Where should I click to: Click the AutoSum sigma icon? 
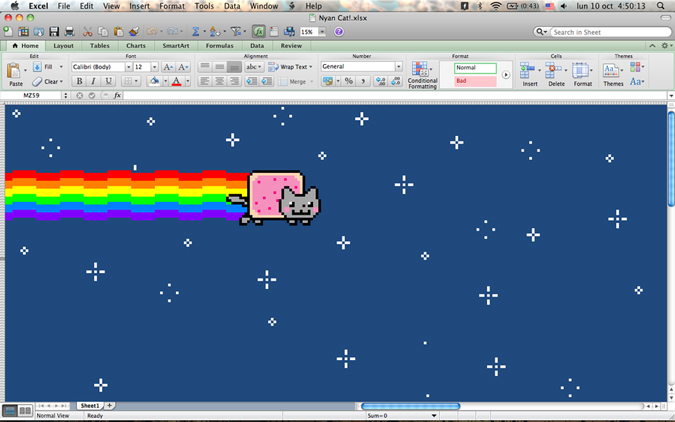click(196, 32)
